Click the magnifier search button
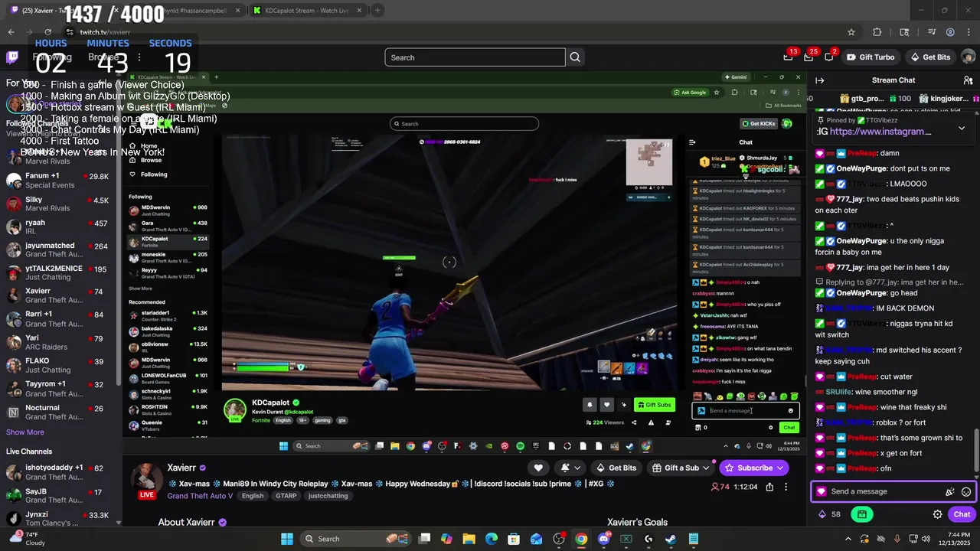This screenshot has height=551, width=980. point(575,57)
